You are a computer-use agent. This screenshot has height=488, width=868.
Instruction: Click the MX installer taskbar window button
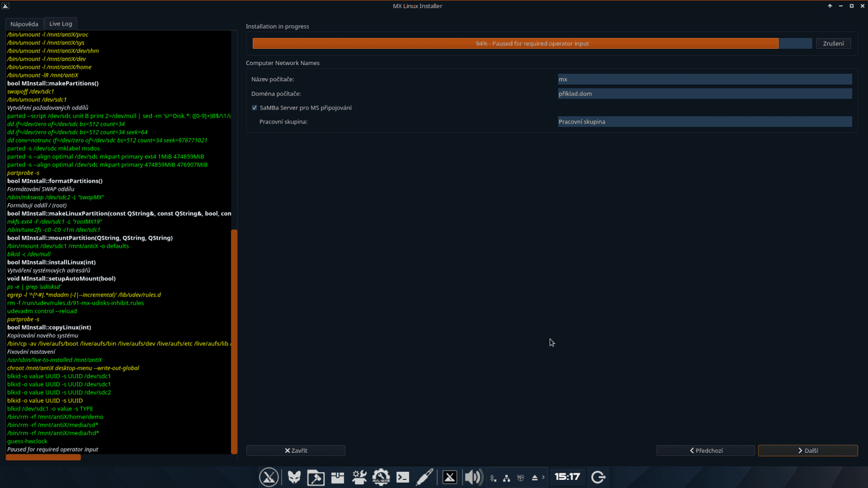point(449,477)
